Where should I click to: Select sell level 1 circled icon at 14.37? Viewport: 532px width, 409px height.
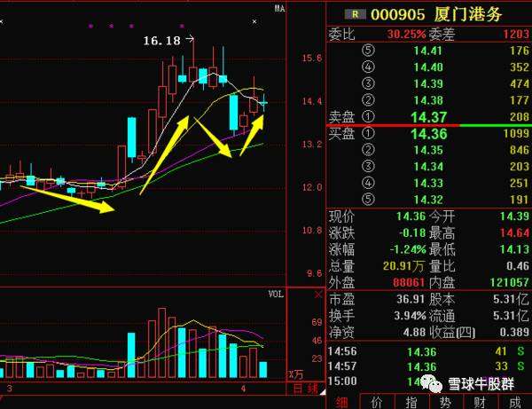368,116
